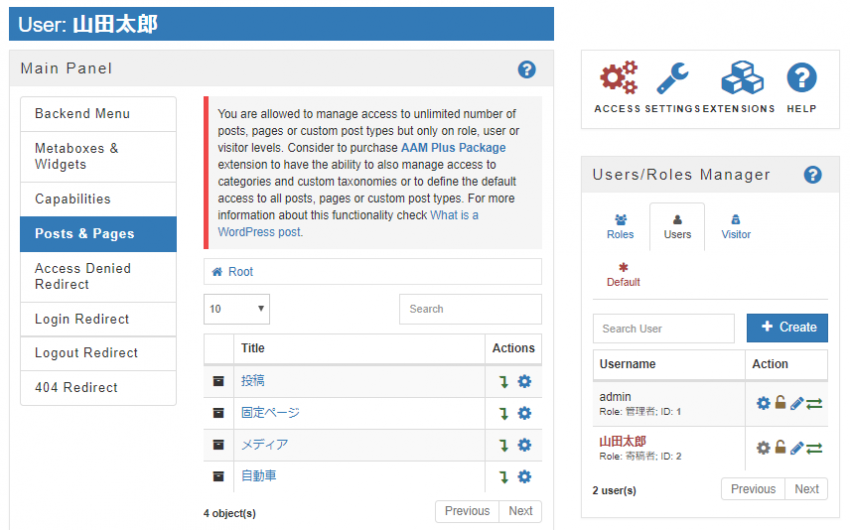Open Capabilities section

(98, 199)
